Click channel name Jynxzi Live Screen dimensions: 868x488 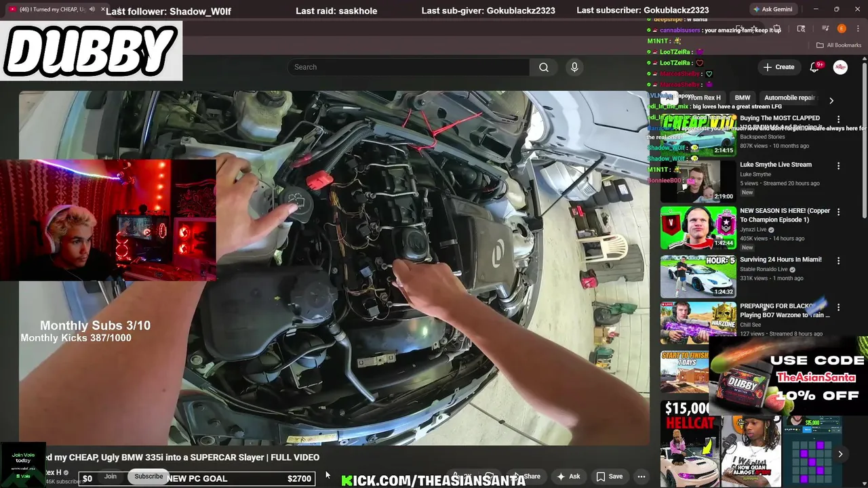click(x=753, y=230)
